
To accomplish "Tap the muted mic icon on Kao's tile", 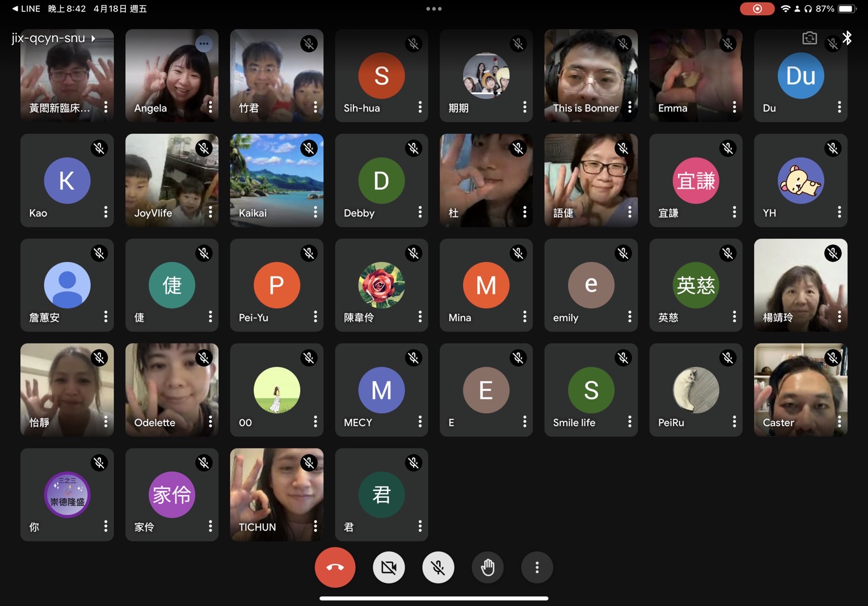I will click(99, 149).
